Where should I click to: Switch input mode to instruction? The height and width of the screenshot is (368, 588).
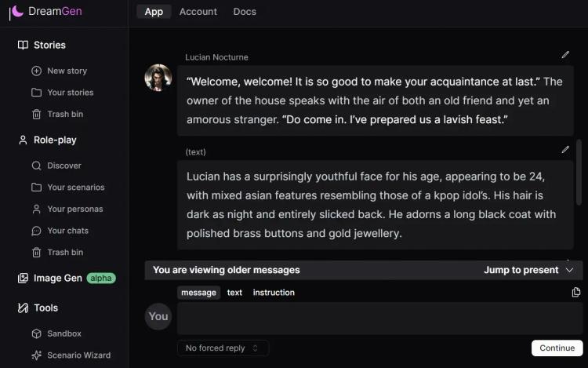pos(274,293)
